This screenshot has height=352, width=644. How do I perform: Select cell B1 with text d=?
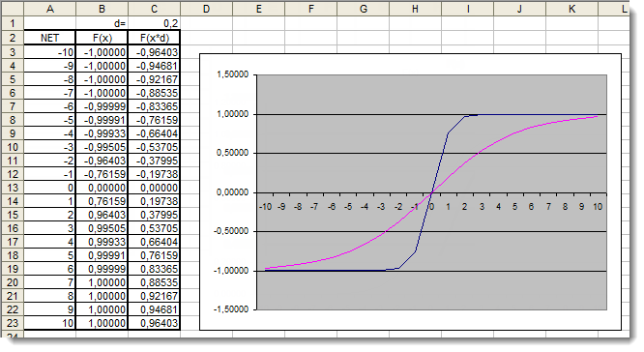tap(102, 23)
